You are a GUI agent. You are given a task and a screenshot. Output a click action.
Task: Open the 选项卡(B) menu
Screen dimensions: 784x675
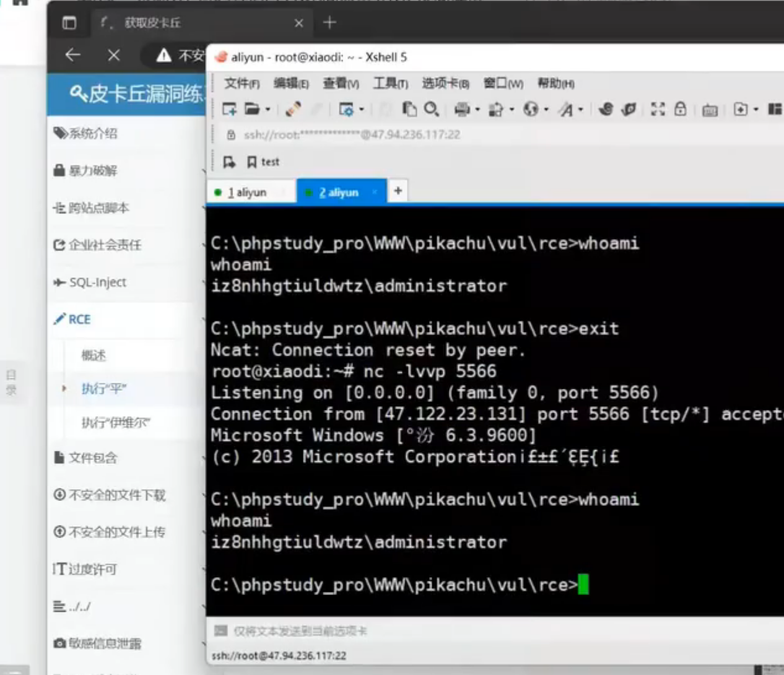tap(445, 83)
